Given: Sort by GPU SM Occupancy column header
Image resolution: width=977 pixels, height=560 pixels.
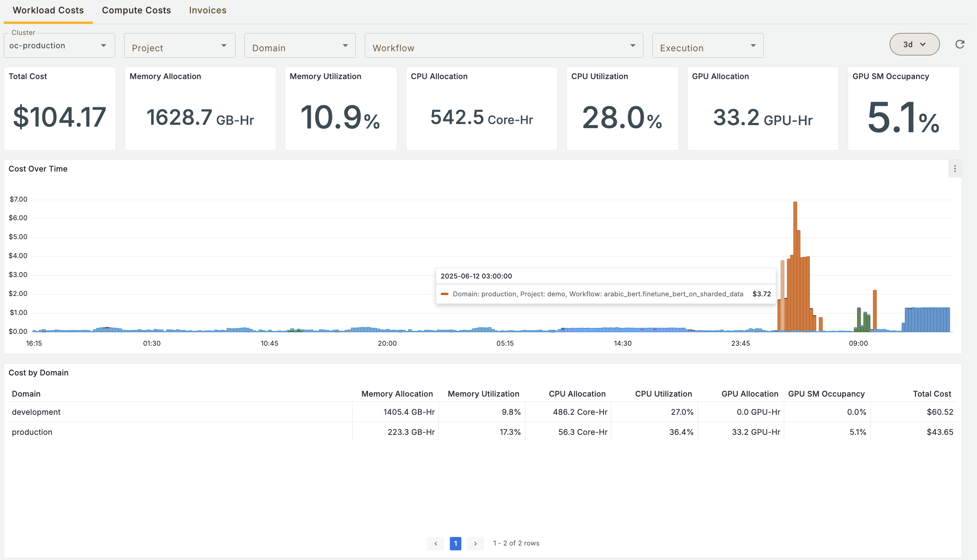Looking at the screenshot, I should click(826, 394).
